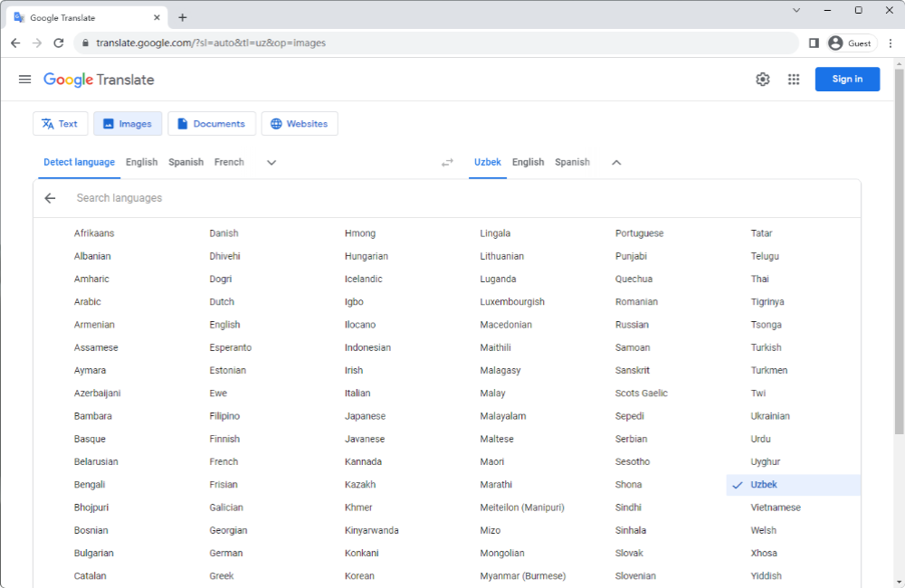Image resolution: width=905 pixels, height=588 pixels.
Task: Choose Scots Gaelic from the list
Action: [642, 393]
